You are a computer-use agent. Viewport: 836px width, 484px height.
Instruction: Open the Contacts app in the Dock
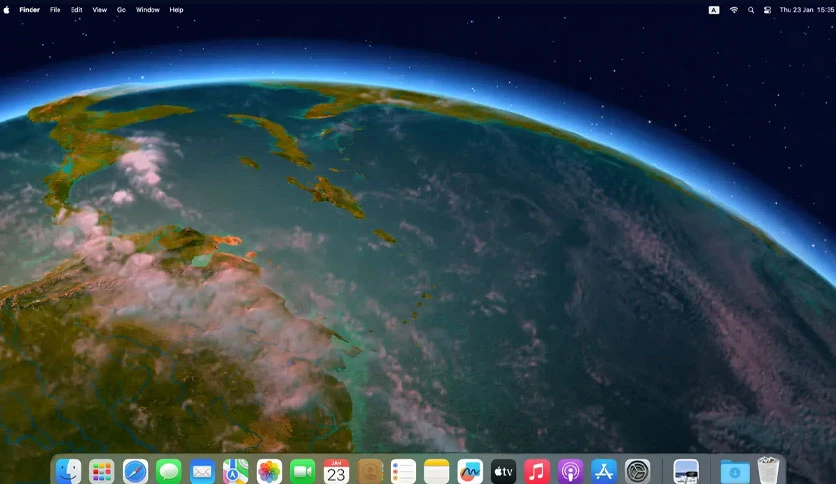click(370, 472)
